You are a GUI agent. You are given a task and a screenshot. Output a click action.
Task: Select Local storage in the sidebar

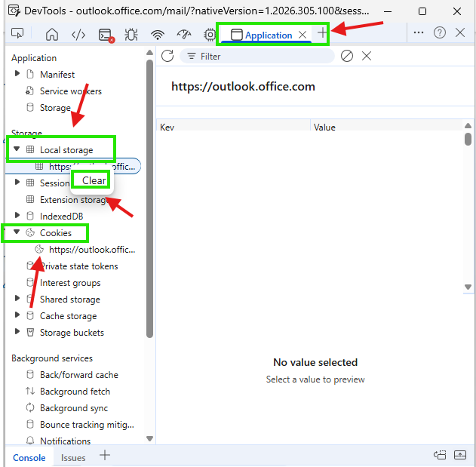coord(66,150)
